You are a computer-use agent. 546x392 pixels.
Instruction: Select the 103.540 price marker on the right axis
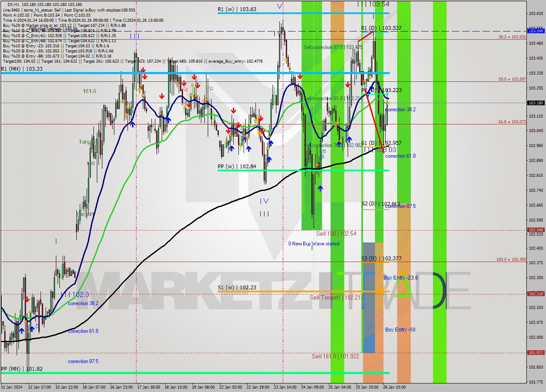pyautogui.click(x=536, y=31)
